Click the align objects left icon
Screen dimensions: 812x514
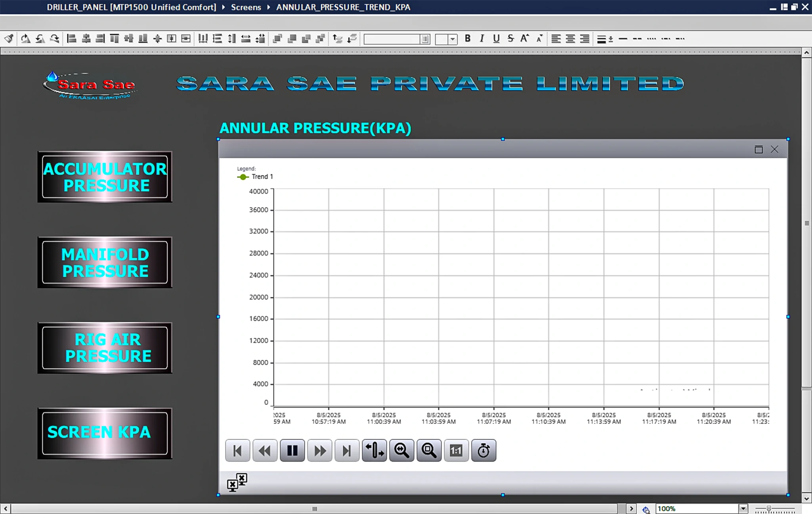coord(72,39)
